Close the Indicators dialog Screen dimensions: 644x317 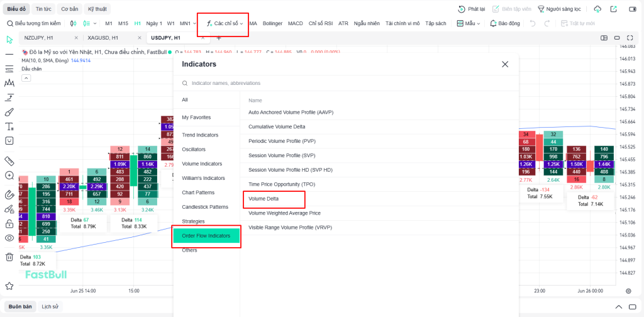pyautogui.click(x=505, y=64)
